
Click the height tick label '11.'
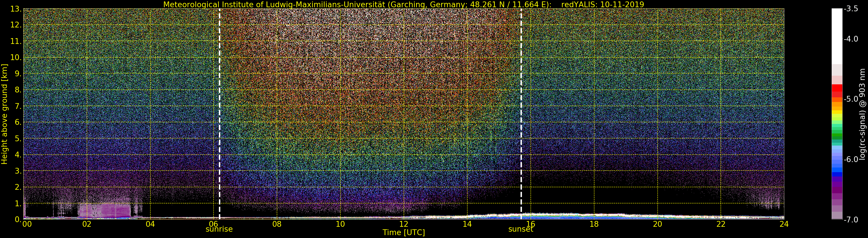pos(16,42)
